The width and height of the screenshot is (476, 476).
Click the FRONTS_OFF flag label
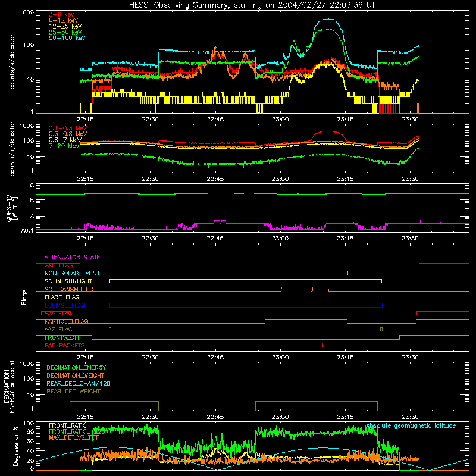click(62, 337)
